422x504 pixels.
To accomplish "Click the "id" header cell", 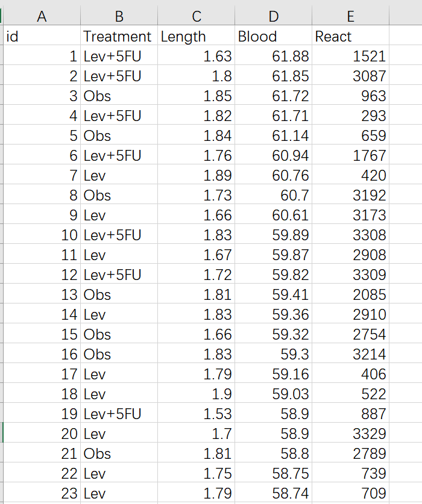I will (13, 36).
